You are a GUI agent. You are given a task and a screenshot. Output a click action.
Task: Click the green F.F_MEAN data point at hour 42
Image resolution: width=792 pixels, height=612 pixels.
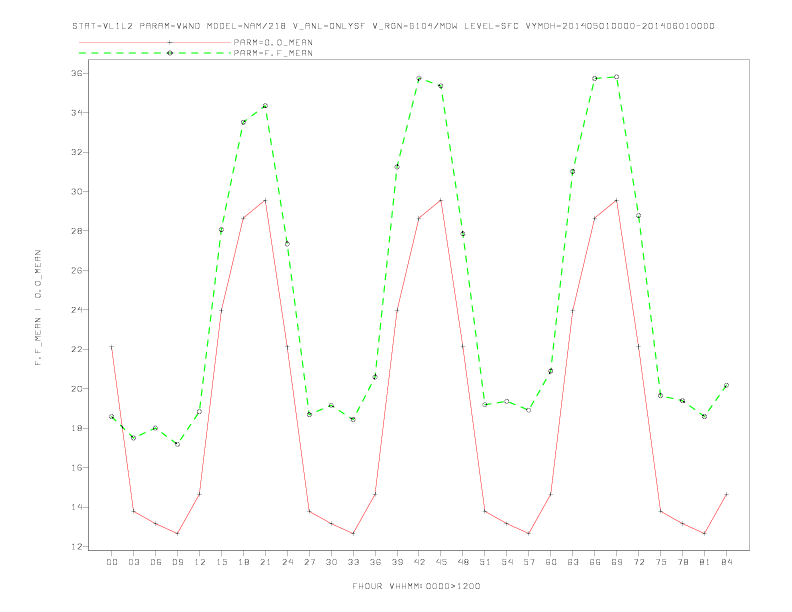pyautogui.click(x=419, y=79)
